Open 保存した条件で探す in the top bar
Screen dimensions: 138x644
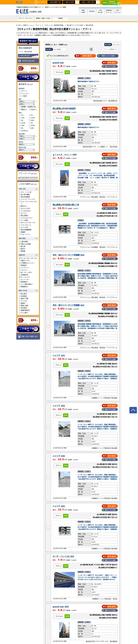[88, 2]
